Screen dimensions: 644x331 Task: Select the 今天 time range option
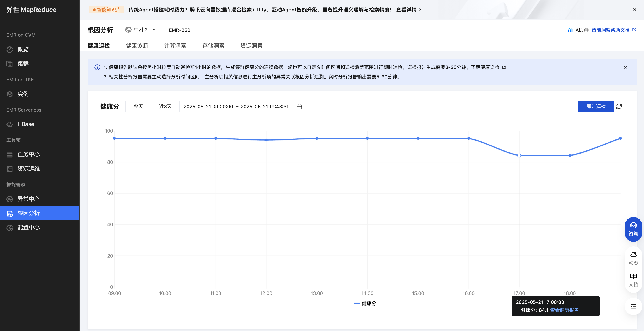pyautogui.click(x=138, y=107)
